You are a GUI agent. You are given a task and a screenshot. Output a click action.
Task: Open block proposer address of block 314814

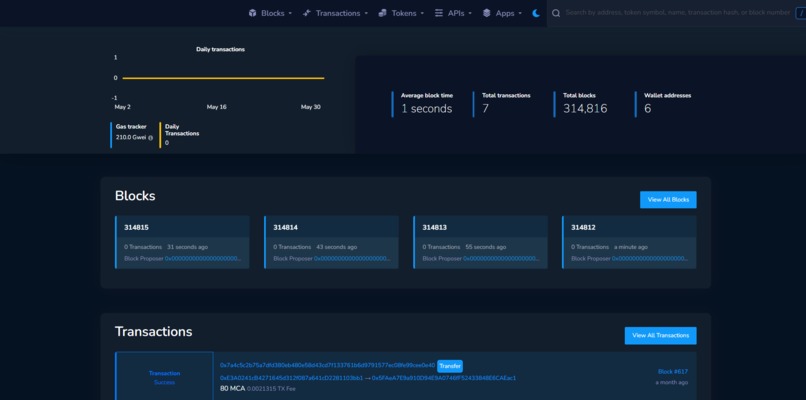coord(352,259)
